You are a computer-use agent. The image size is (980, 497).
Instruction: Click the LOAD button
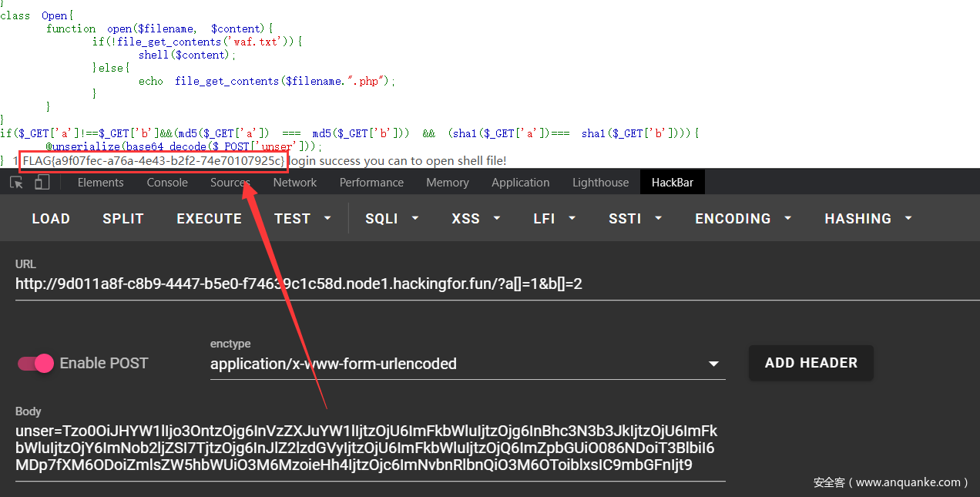pos(51,219)
